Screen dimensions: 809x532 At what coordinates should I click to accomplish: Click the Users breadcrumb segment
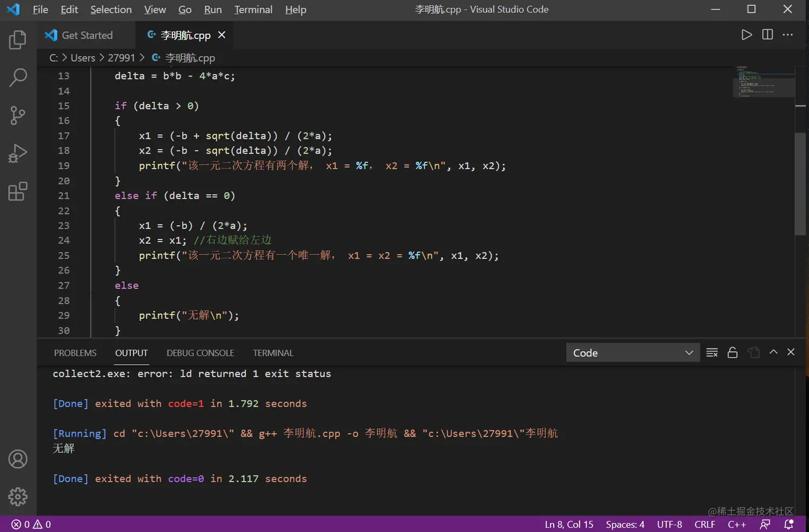[82, 58]
